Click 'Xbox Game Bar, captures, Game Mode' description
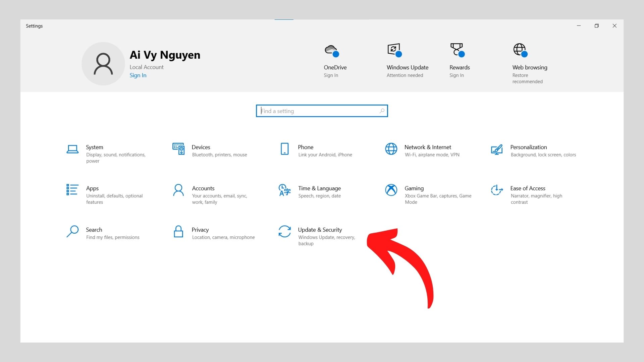The image size is (644, 362). 438,199
